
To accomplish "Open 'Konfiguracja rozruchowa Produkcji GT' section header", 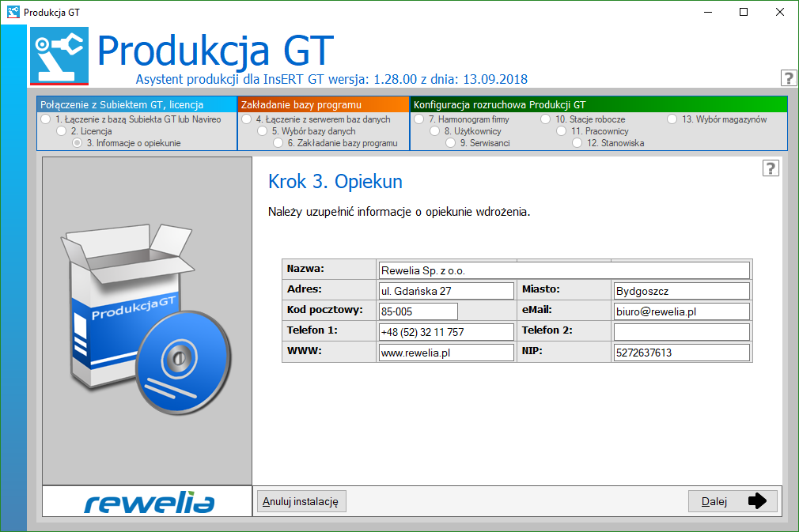I will coord(598,104).
